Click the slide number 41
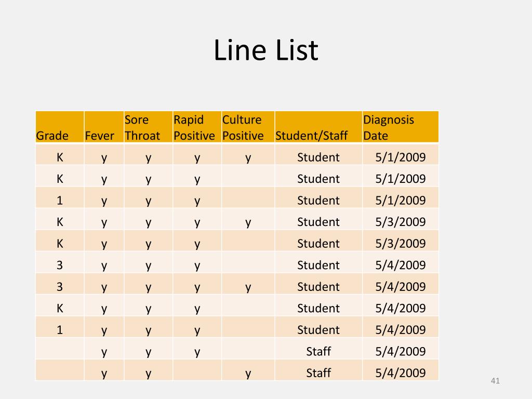Image resolution: width=532 pixels, height=399 pixels. click(495, 381)
